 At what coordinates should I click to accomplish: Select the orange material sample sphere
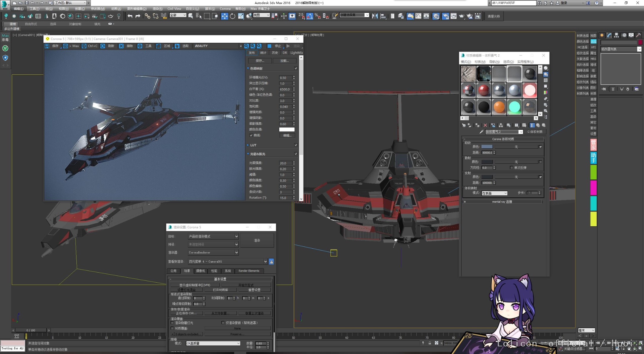[x=499, y=107]
